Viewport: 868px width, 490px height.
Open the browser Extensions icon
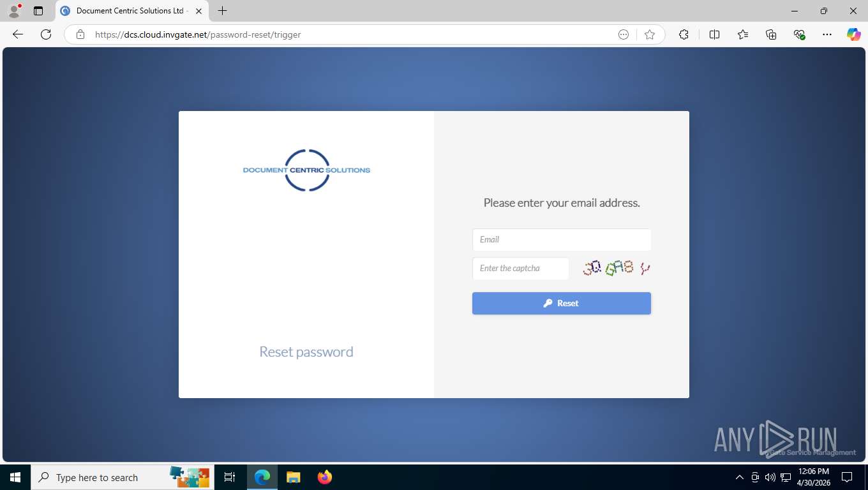pos(684,34)
